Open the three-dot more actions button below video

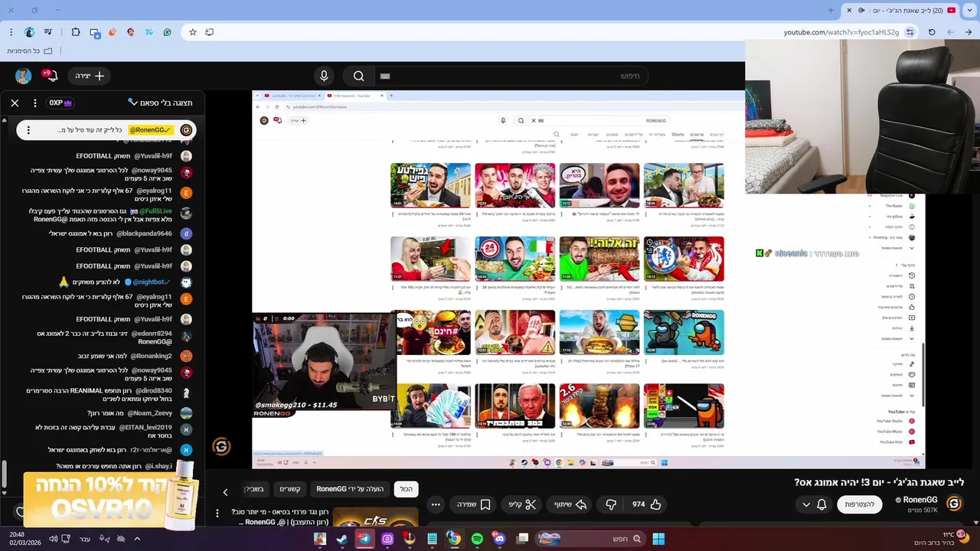(436, 504)
